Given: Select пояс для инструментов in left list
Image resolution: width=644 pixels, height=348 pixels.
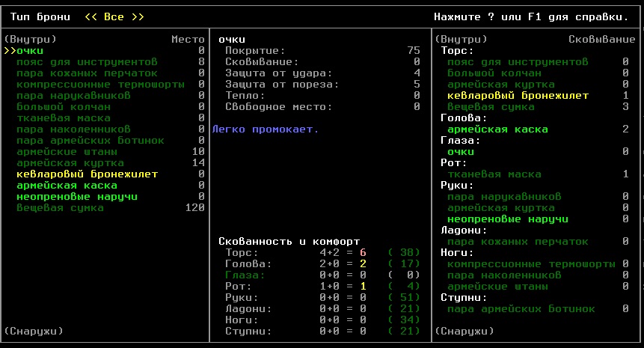Looking at the screenshot, I should point(87,62).
